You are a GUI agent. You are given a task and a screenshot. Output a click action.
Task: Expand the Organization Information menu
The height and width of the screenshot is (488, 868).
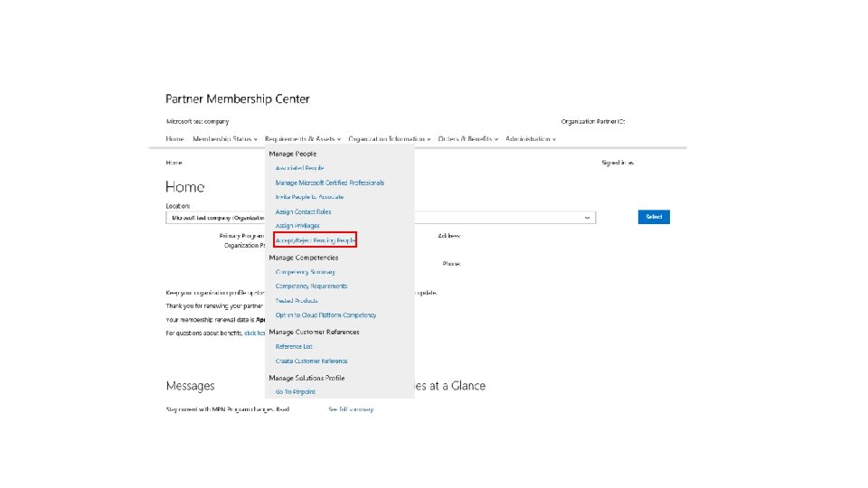click(389, 139)
